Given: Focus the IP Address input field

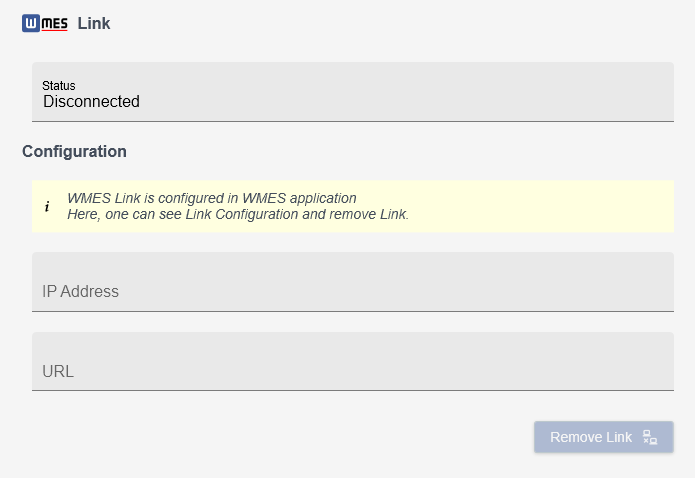Looking at the screenshot, I should click(352, 281).
